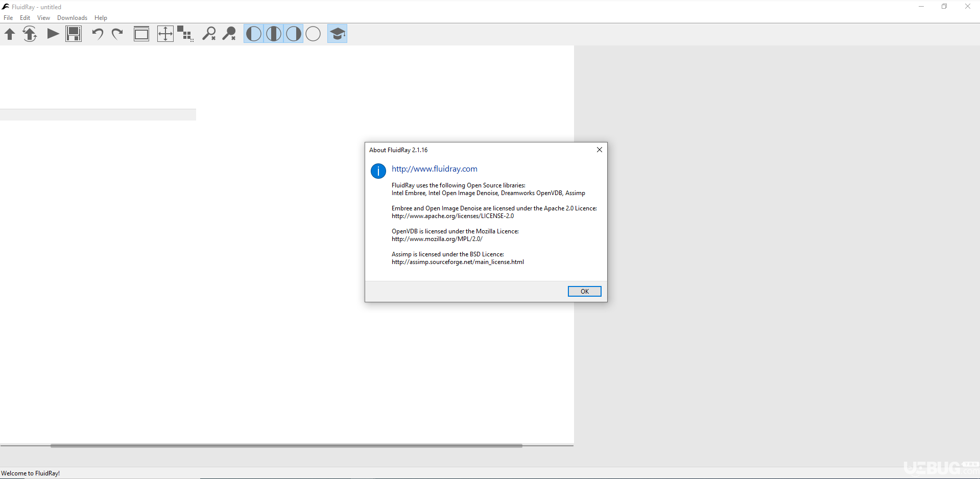This screenshot has width=980, height=479.
Task: Toggle the empty circle button
Action: (x=313, y=34)
